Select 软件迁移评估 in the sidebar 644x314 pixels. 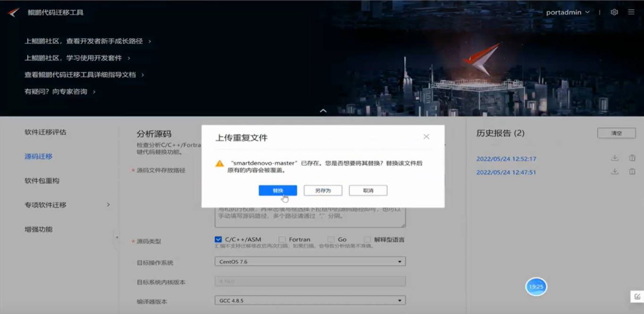click(x=45, y=132)
